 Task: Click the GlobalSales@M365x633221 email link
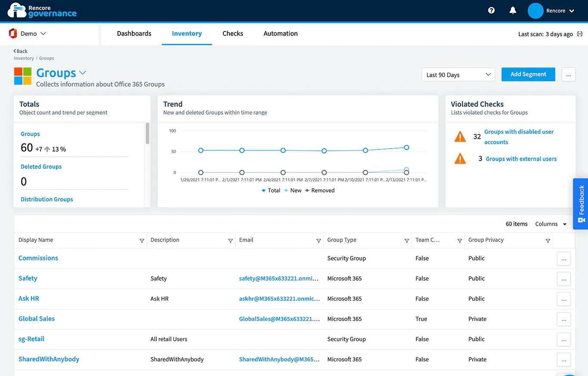[x=280, y=319]
